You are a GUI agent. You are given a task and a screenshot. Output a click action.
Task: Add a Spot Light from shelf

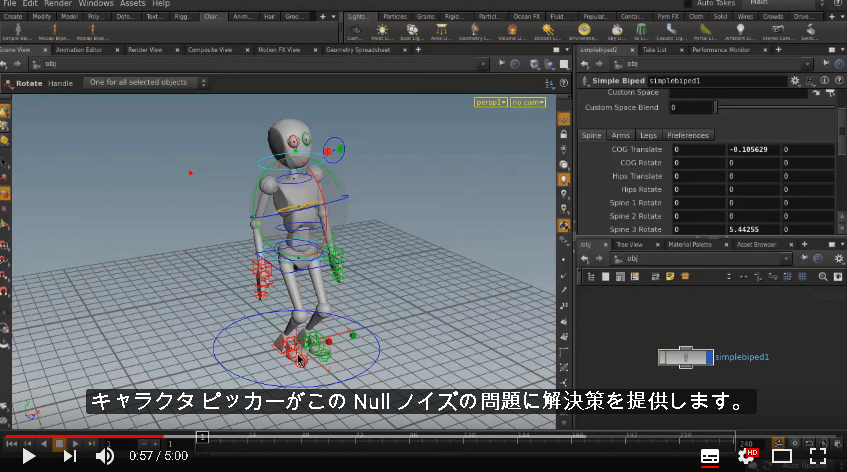click(x=412, y=32)
